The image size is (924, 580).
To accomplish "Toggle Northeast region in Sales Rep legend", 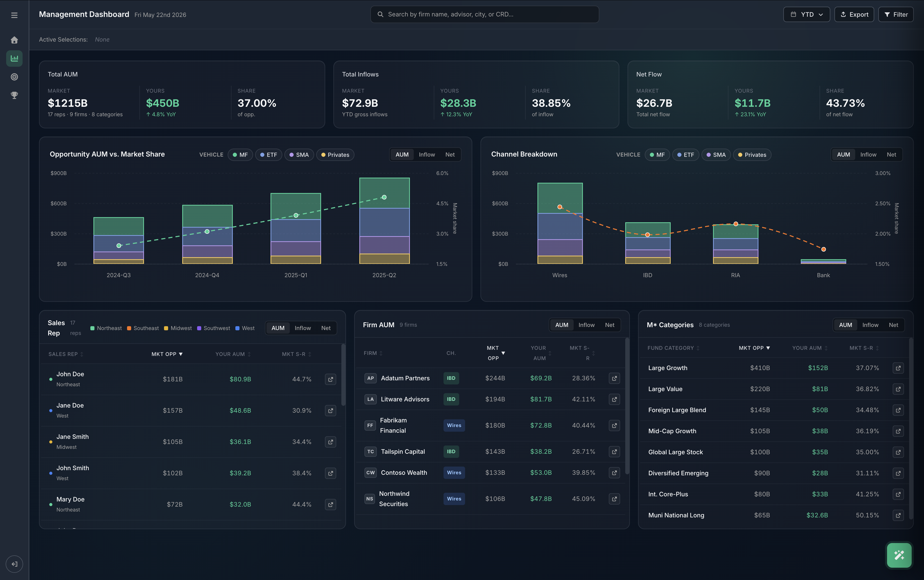I will (x=106, y=328).
